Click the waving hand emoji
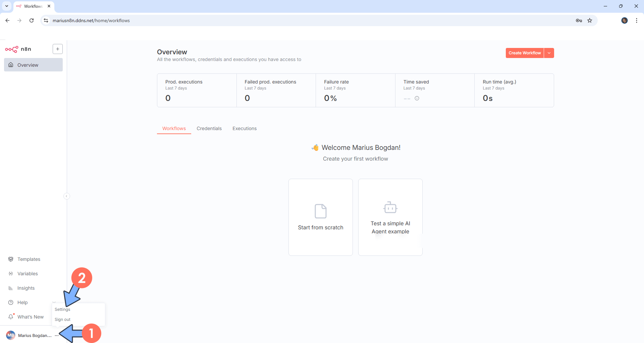644x343 pixels. [x=315, y=148]
